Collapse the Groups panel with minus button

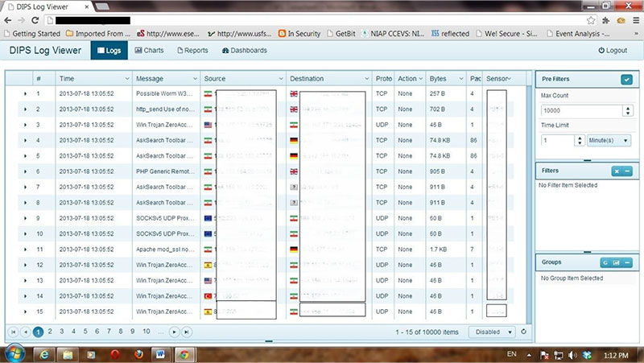627,263
